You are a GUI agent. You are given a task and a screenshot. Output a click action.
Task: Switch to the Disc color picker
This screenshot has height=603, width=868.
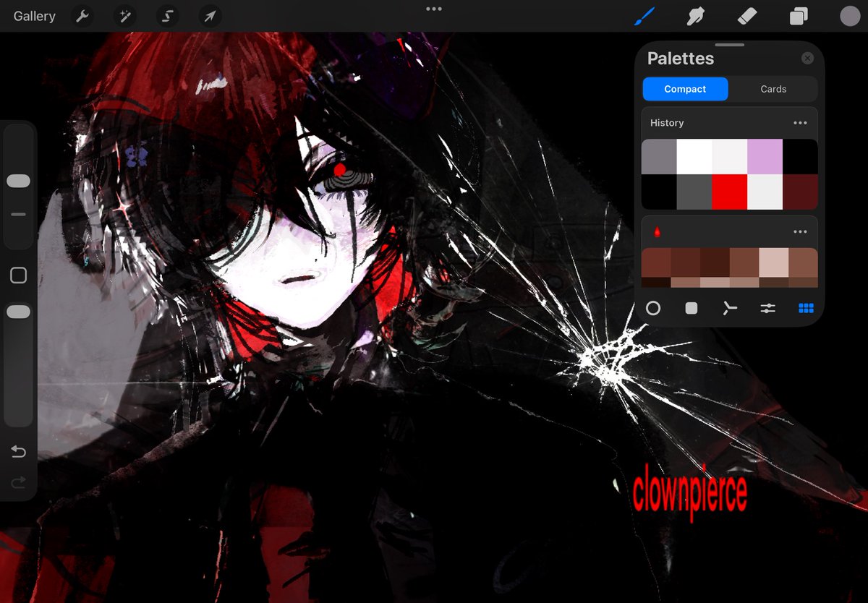coord(653,309)
